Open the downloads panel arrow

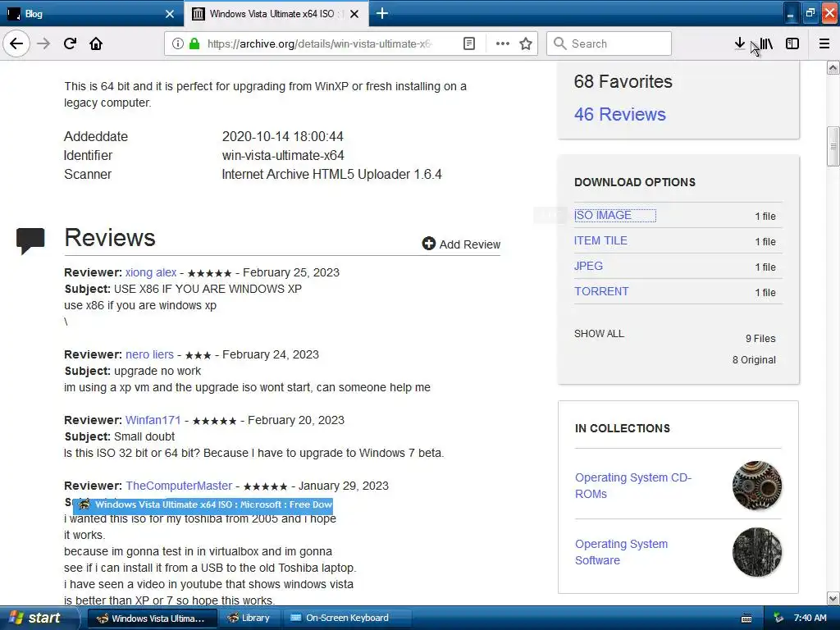coord(739,43)
